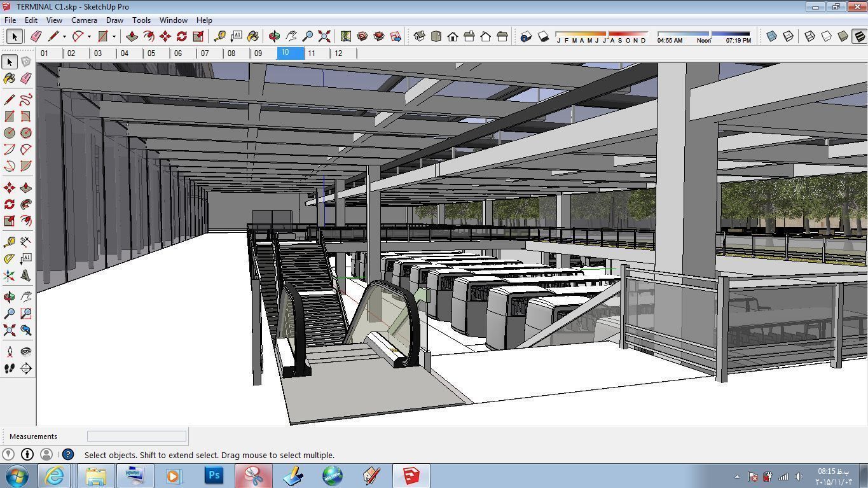Viewport: 868px width, 488px height.
Task: Select the Walk footprints tool
Action: (10, 368)
